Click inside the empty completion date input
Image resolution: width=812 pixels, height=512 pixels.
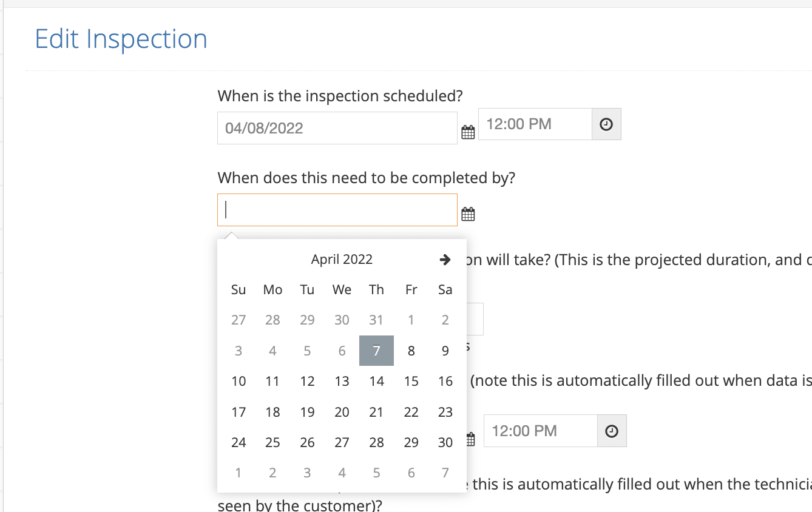coord(337,210)
